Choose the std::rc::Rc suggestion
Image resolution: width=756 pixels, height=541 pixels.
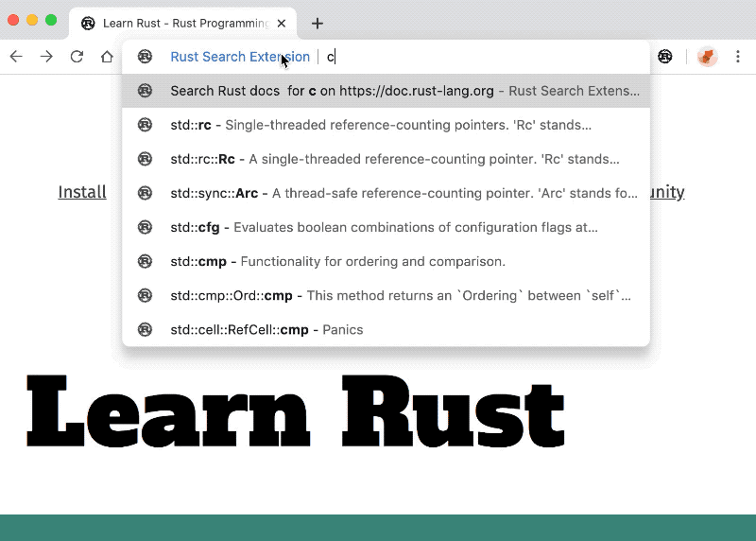pyautogui.click(x=386, y=159)
